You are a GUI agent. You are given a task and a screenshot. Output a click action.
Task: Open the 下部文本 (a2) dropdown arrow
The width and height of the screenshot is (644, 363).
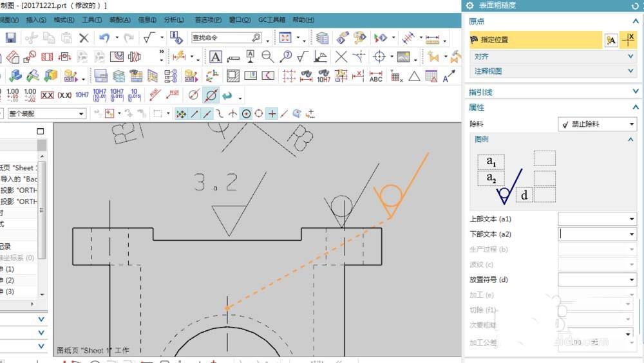click(632, 234)
